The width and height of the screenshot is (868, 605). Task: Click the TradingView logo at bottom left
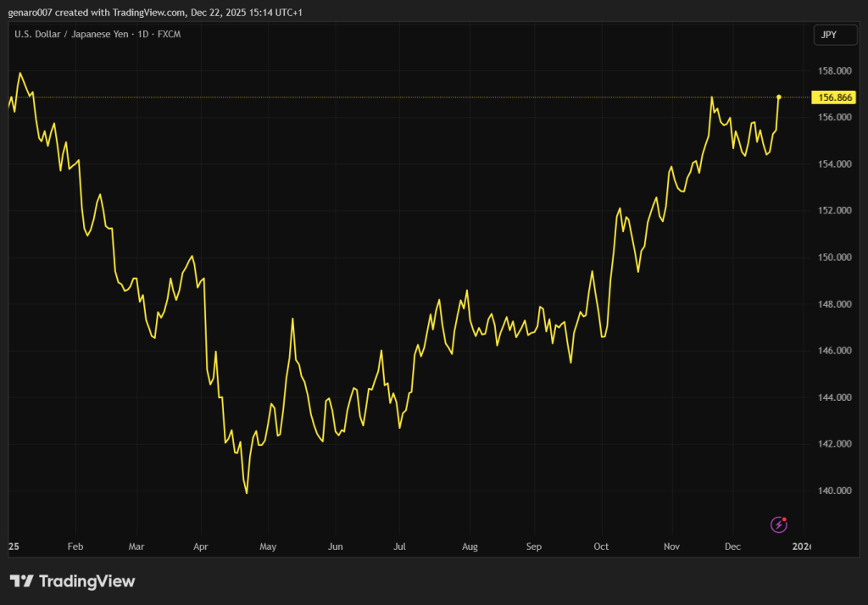(x=72, y=581)
